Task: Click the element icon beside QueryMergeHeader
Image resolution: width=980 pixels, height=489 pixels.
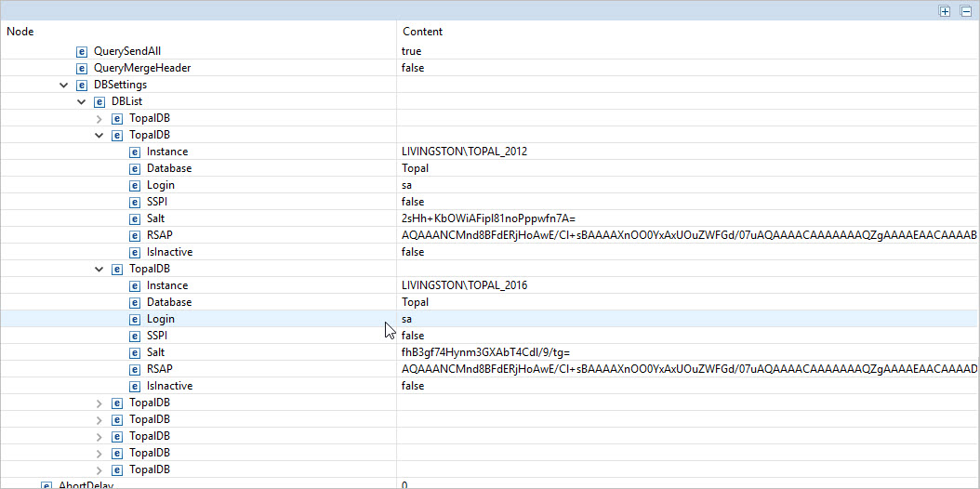Action: [82, 68]
